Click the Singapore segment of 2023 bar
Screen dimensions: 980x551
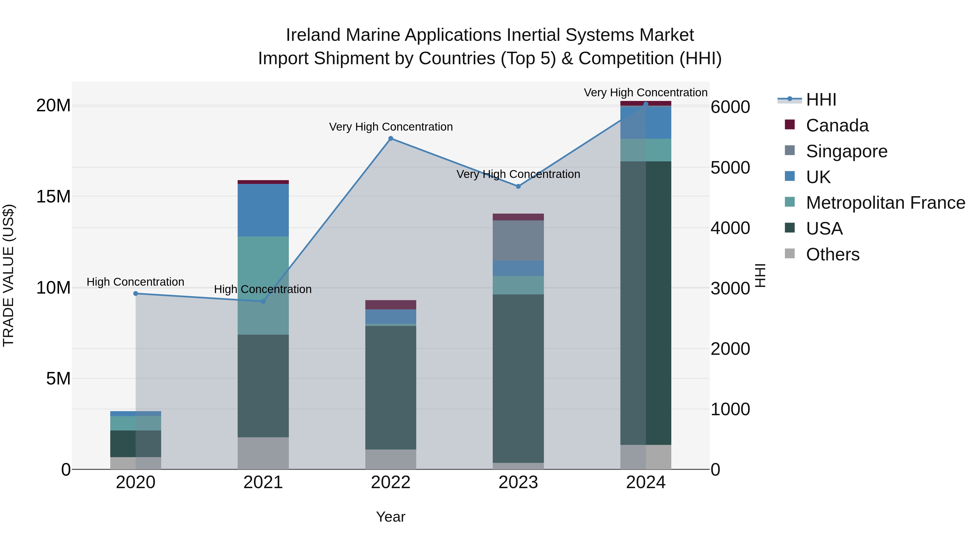518,241
